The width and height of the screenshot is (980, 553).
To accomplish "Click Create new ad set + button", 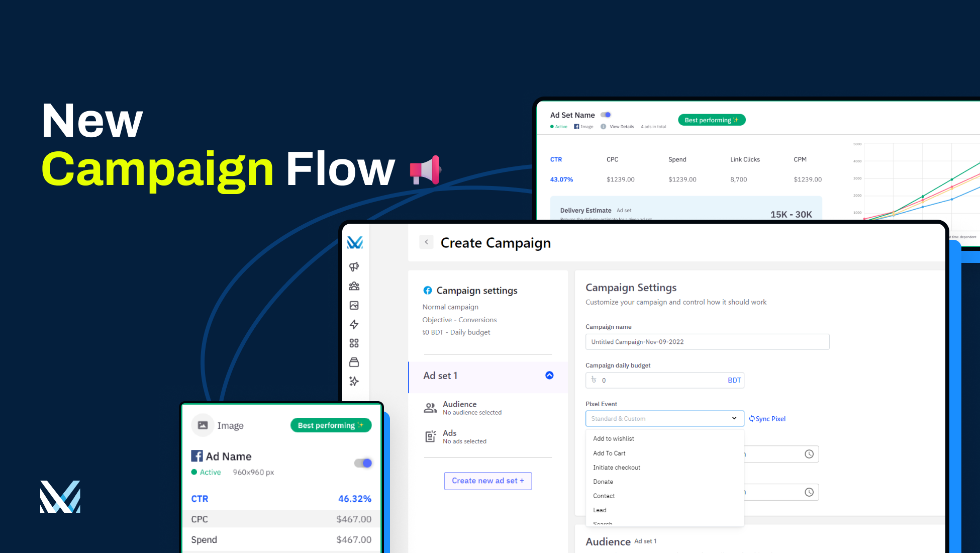I will coord(487,481).
